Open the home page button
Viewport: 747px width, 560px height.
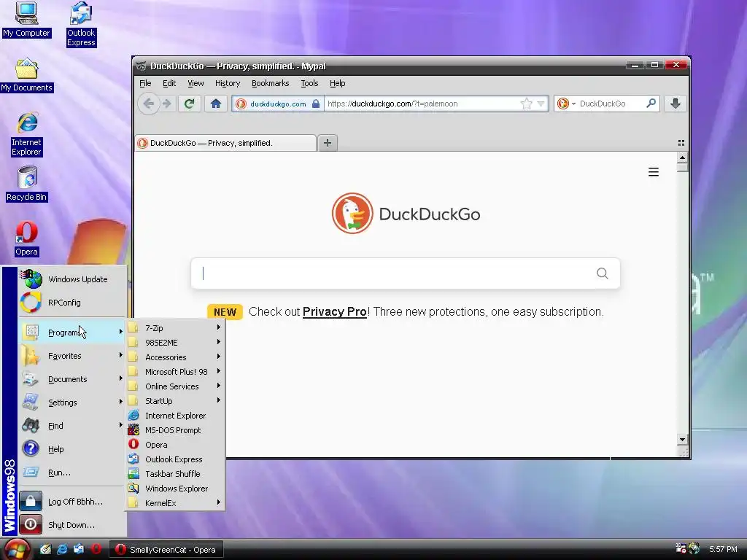click(216, 104)
